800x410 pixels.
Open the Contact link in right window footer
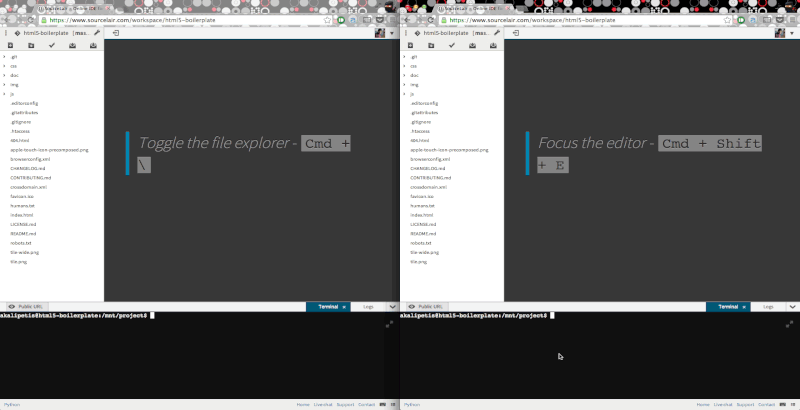coord(766,404)
